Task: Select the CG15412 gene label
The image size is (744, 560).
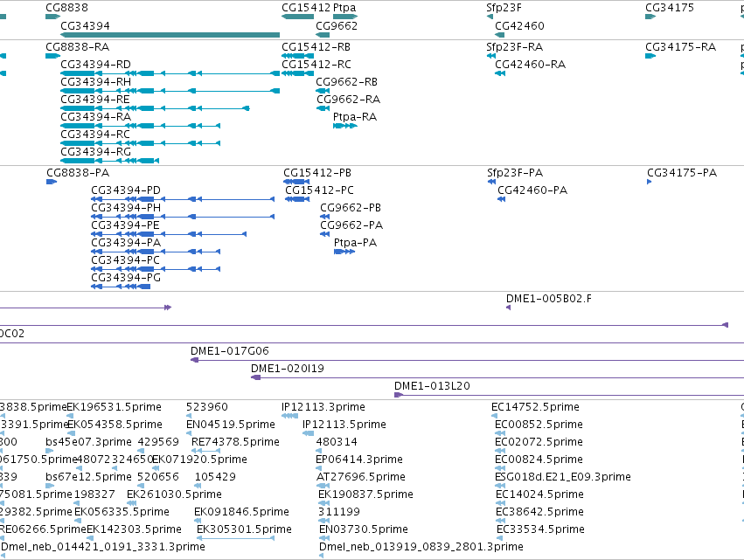Action: click(x=306, y=8)
